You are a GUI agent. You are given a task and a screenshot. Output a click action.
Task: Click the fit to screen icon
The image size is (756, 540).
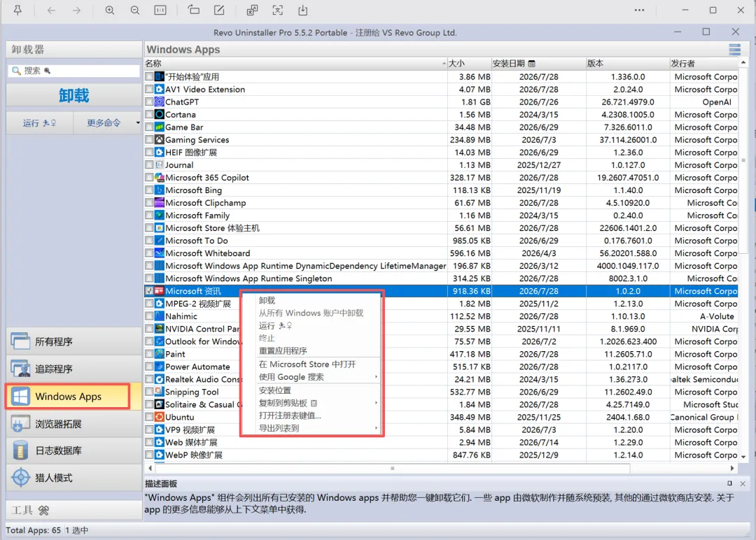[278, 10]
